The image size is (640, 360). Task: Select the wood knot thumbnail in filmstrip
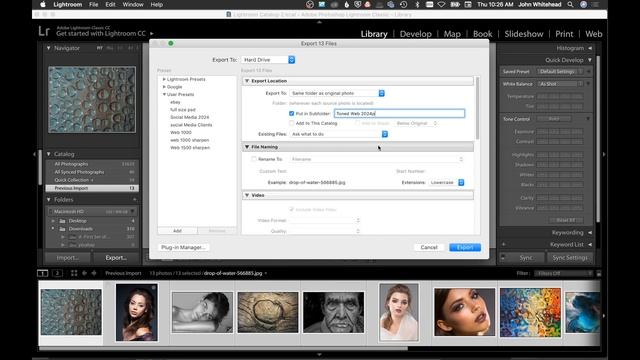268,312
